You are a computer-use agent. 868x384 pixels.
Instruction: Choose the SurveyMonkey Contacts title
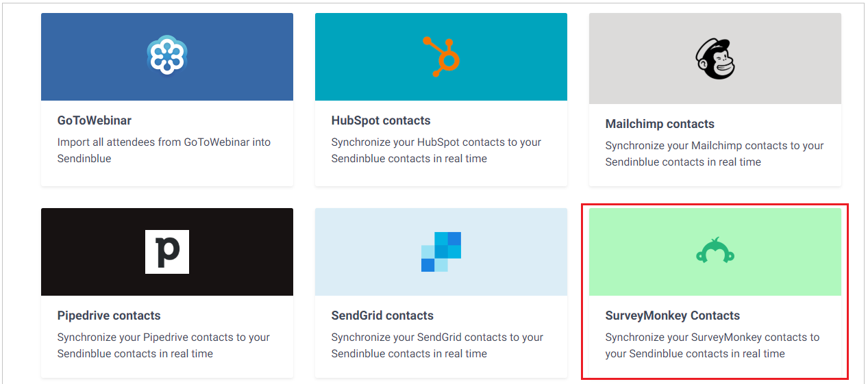tap(673, 316)
